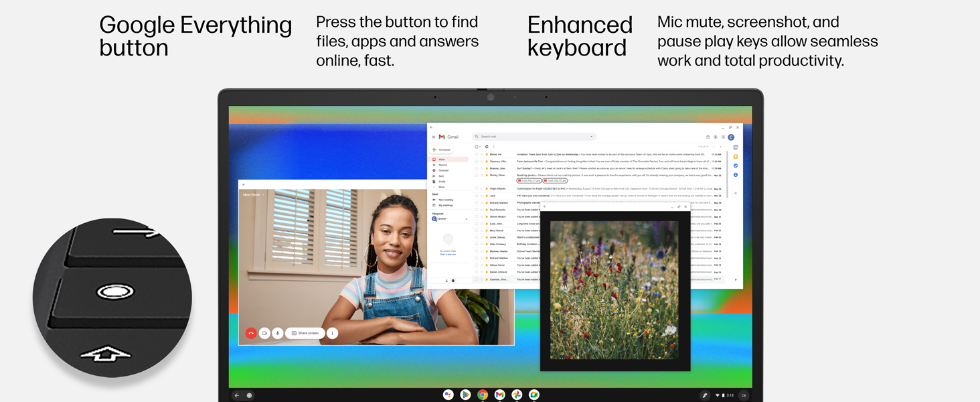Open Snoozed folder in Gmail
980x402 pixels.
pos(443,170)
